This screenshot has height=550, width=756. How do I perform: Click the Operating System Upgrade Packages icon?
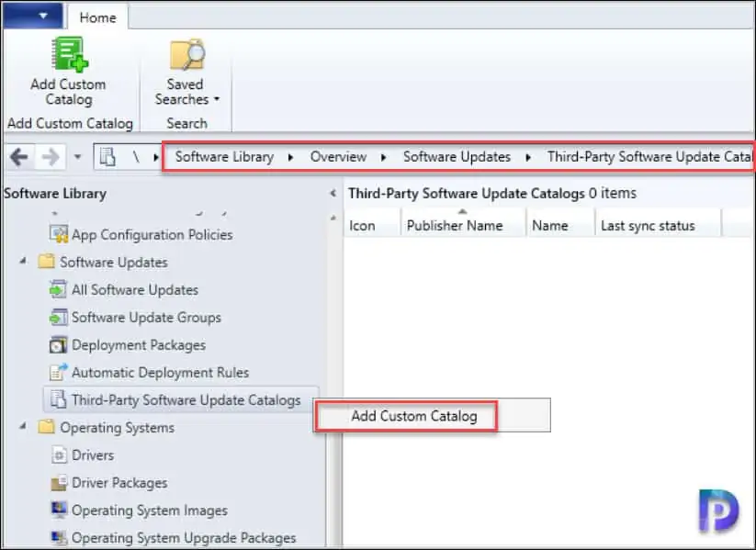pyautogui.click(x=59, y=537)
